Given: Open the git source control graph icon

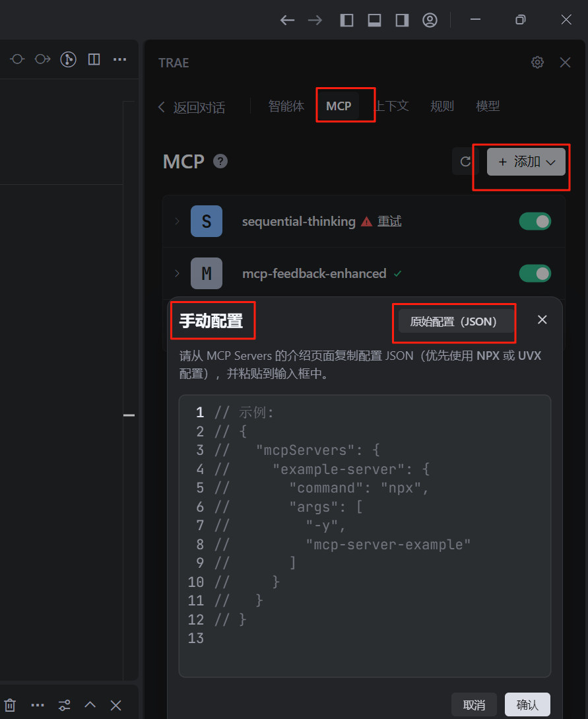Looking at the screenshot, I should [68, 59].
